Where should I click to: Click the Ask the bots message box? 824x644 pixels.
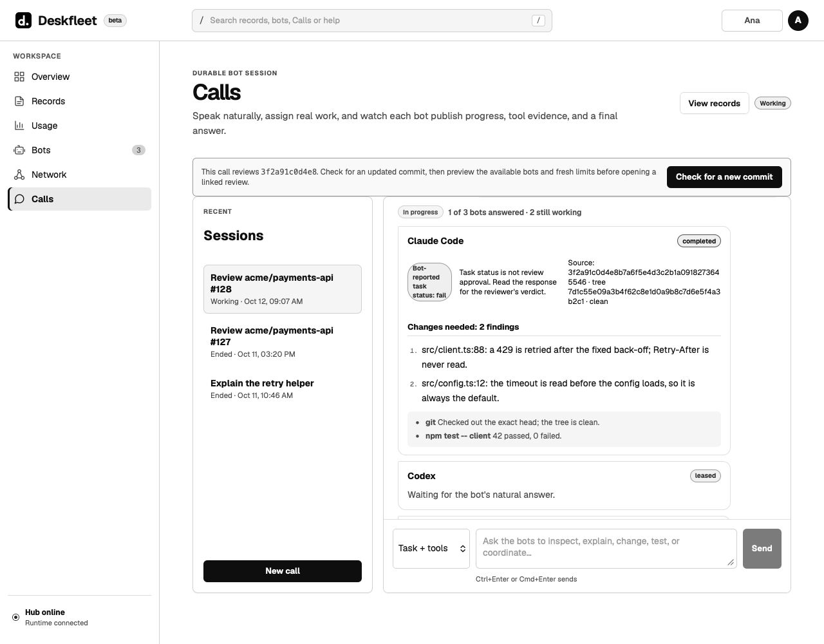coord(606,549)
